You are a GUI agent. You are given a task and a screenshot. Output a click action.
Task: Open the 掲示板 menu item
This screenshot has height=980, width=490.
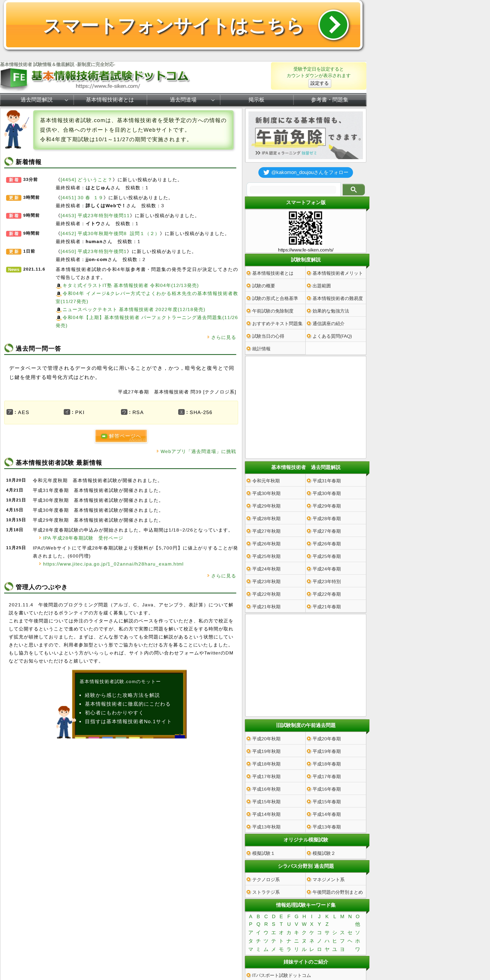pos(256,100)
